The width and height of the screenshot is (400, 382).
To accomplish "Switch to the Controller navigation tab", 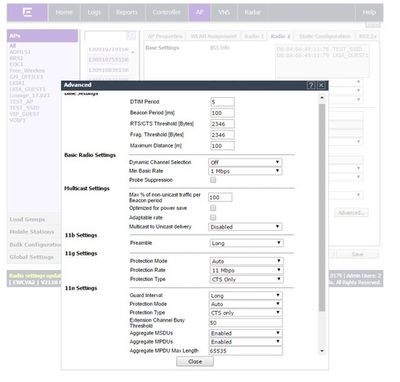I will click(x=166, y=13).
